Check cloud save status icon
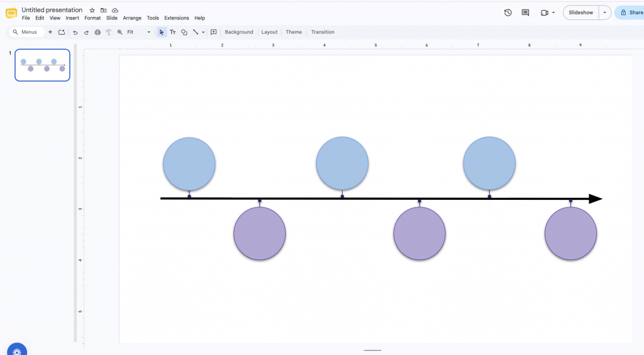The height and width of the screenshot is (355, 644). click(x=115, y=10)
